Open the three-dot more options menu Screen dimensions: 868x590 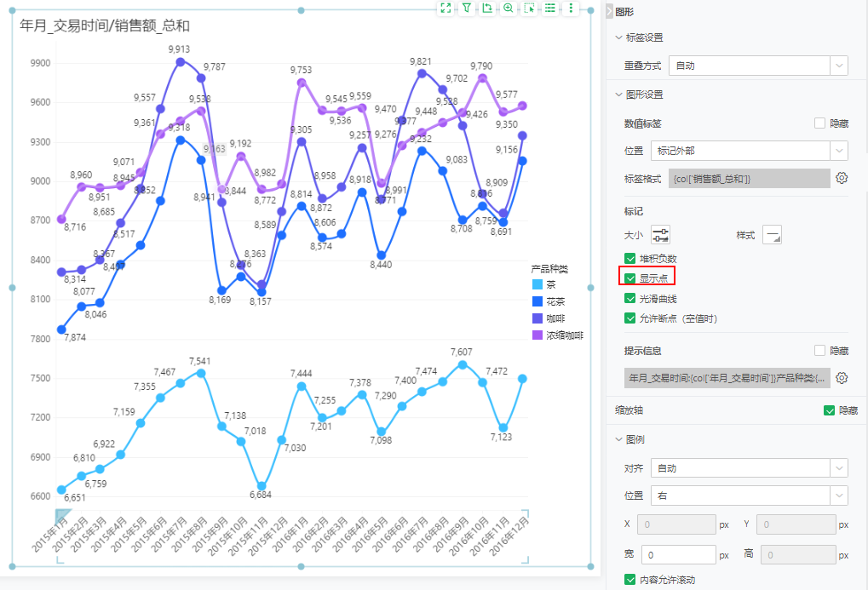click(571, 8)
